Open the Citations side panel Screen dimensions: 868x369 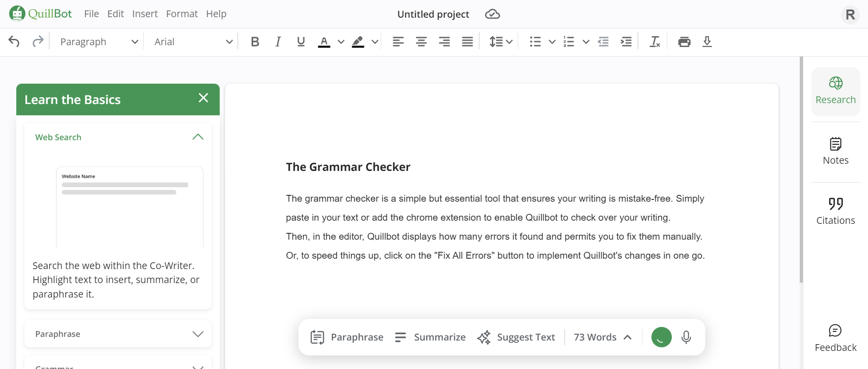[x=835, y=211]
